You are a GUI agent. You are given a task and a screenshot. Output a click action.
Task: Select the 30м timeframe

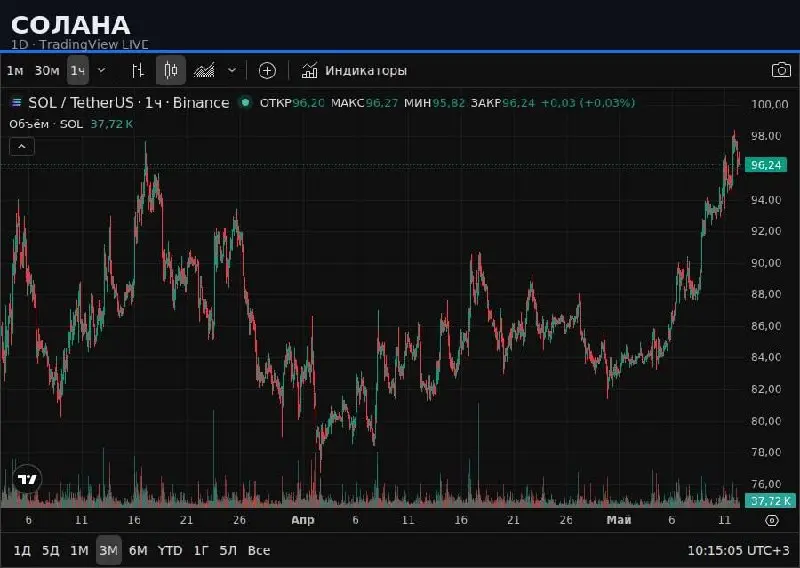tap(47, 70)
